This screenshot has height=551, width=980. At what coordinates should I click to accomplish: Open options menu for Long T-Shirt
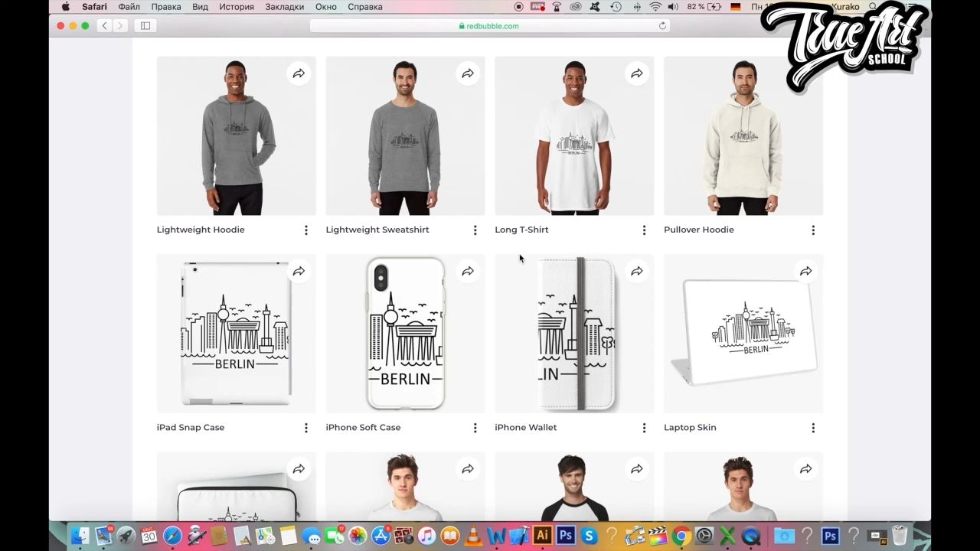pos(644,230)
